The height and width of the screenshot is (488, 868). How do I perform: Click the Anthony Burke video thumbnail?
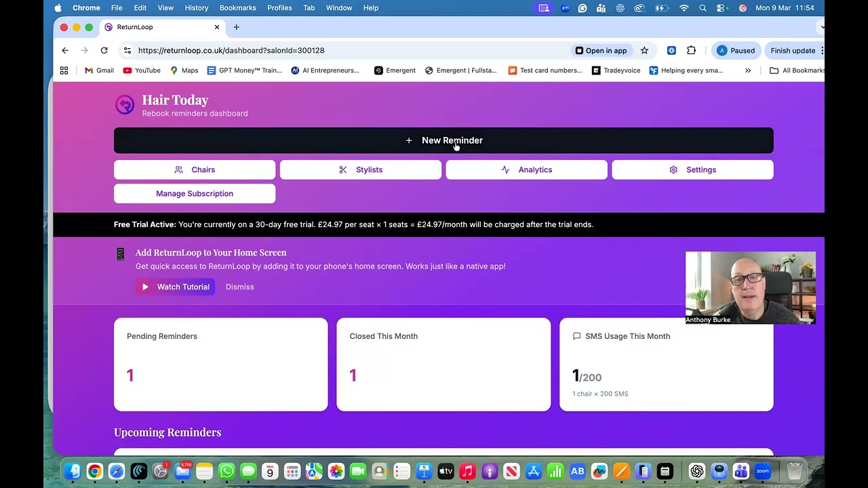point(751,287)
